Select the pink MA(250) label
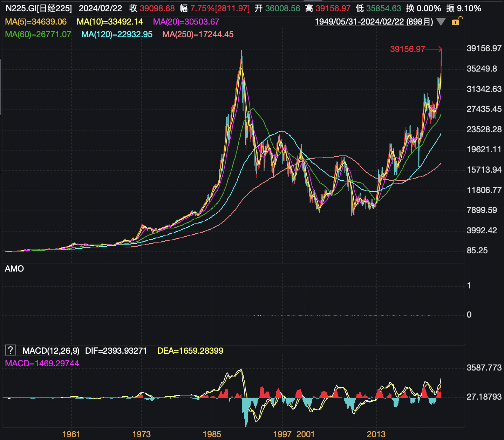 (198, 34)
